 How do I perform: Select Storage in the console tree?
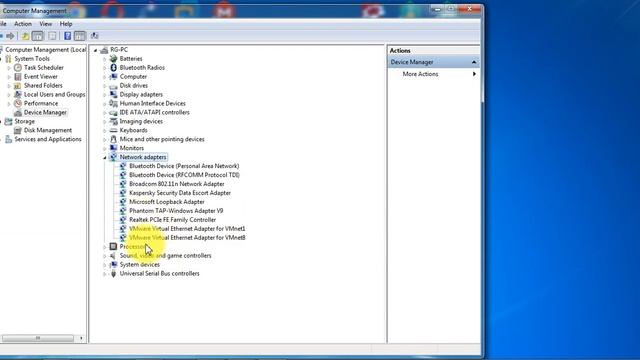coord(24,122)
